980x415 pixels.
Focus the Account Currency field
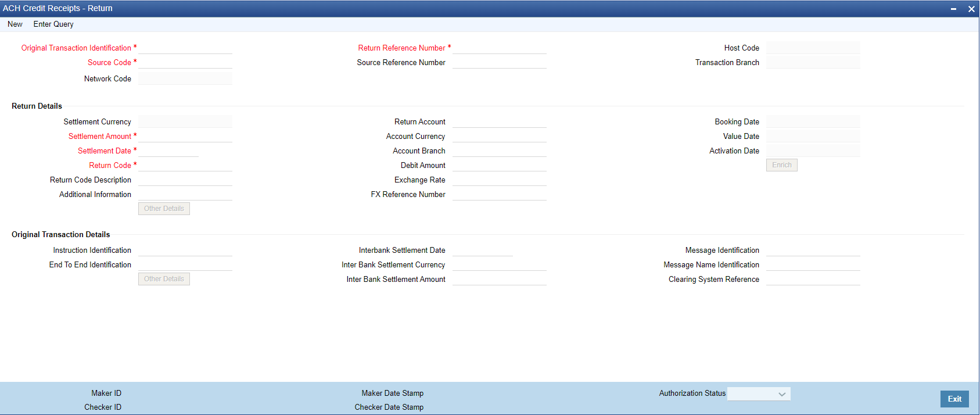click(500, 136)
